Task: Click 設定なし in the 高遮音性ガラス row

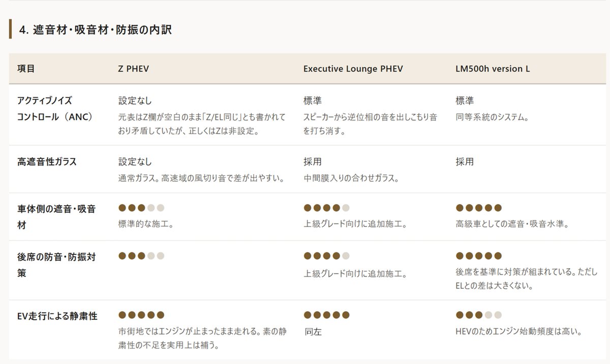Action: point(135,162)
